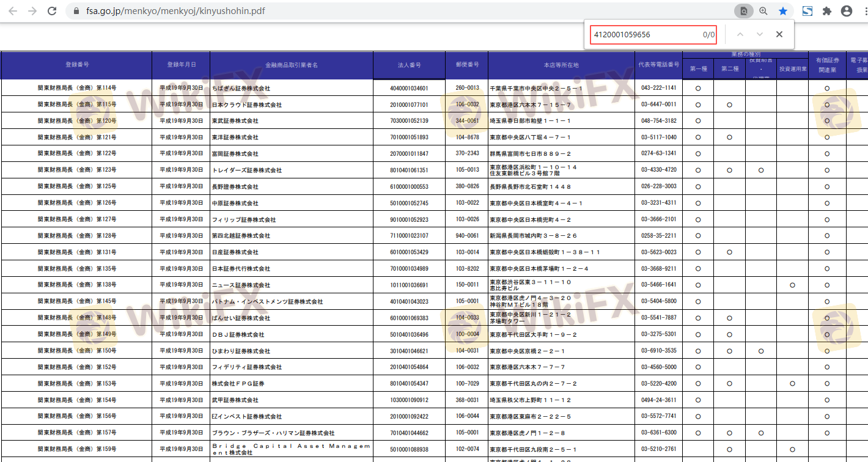This screenshot has width=868, height=462.
Task: Click the 法人番号 column header
Action: point(409,65)
